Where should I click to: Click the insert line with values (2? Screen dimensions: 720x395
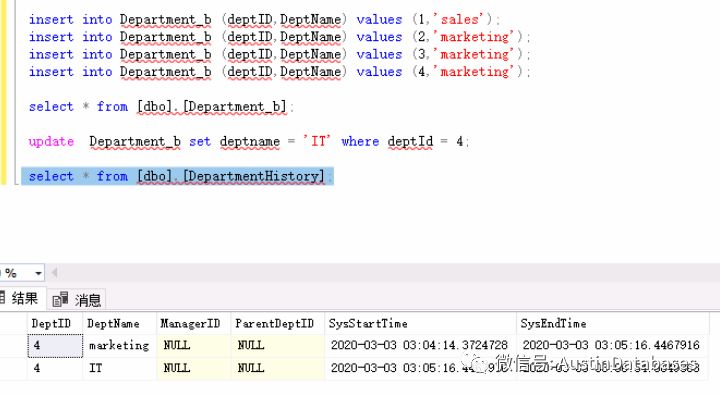coord(280,37)
